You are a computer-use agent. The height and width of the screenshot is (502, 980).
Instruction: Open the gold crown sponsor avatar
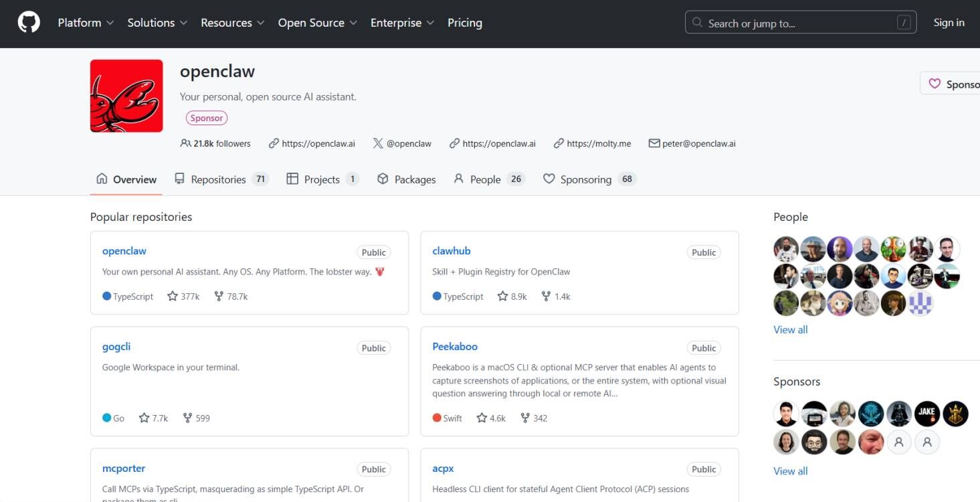coord(955,414)
